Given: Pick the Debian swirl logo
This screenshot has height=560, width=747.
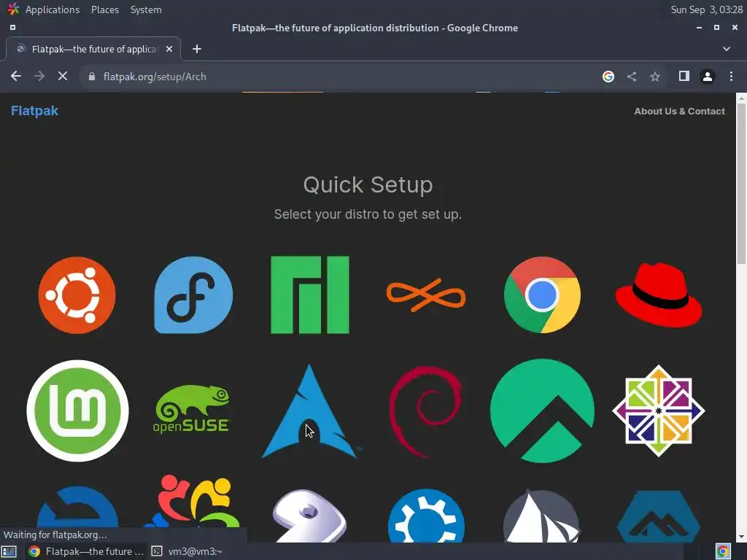Looking at the screenshot, I should point(425,411).
